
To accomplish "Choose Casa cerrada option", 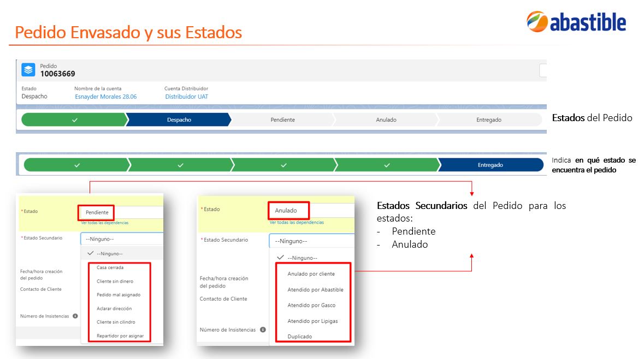I will pyautogui.click(x=110, y=267).
